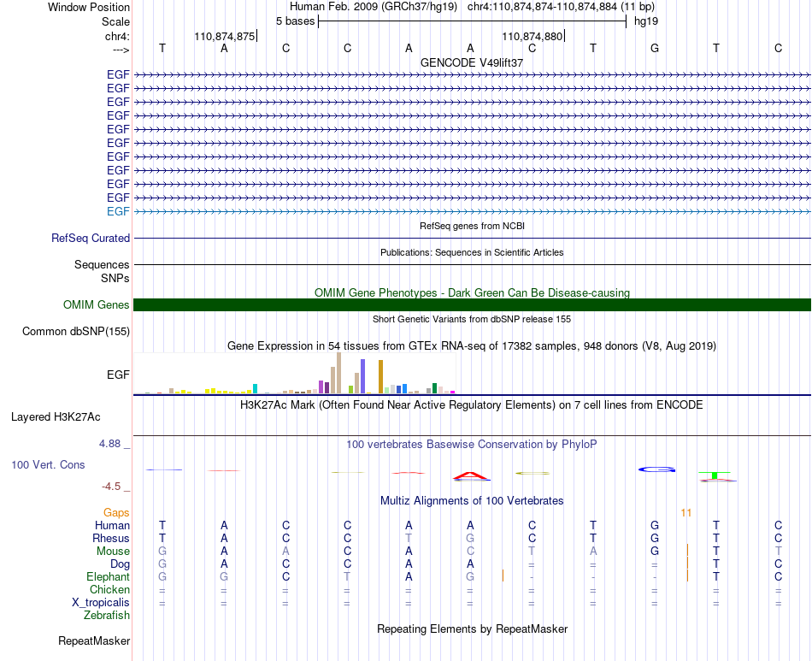This screenshot has height=661, width=812.
Task: Open 'Short Genetic Variants from dbSNP release 155' title
Action: click(472, 319)
